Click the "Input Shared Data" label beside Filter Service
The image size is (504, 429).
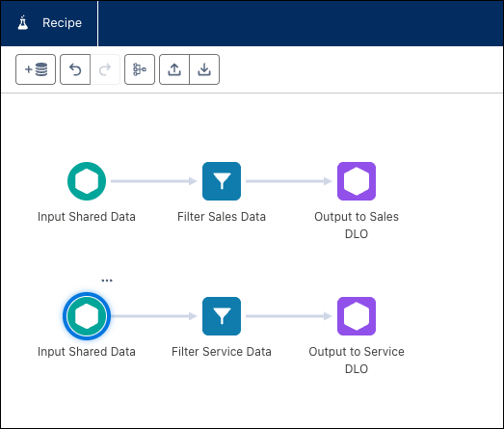pos(87,352)
